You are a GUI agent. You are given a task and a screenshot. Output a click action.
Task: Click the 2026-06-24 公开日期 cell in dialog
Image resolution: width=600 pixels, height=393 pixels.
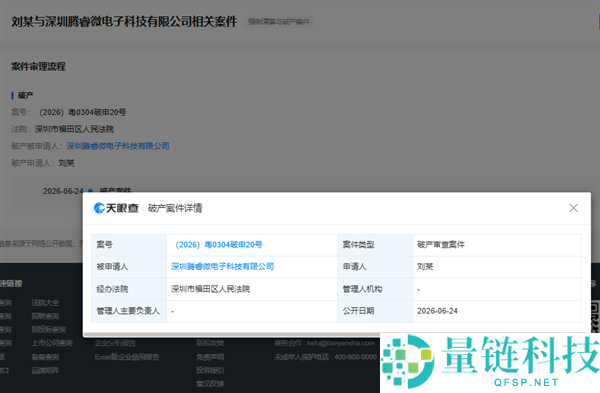pyautogui.click(x=497, y=311)
